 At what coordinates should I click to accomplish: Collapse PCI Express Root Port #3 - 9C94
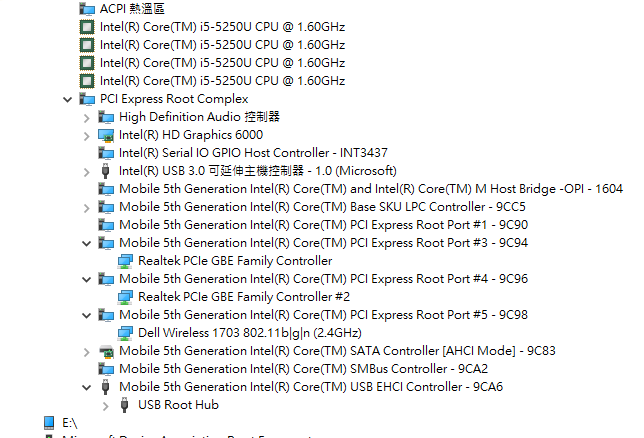click(x=87, y=243)
